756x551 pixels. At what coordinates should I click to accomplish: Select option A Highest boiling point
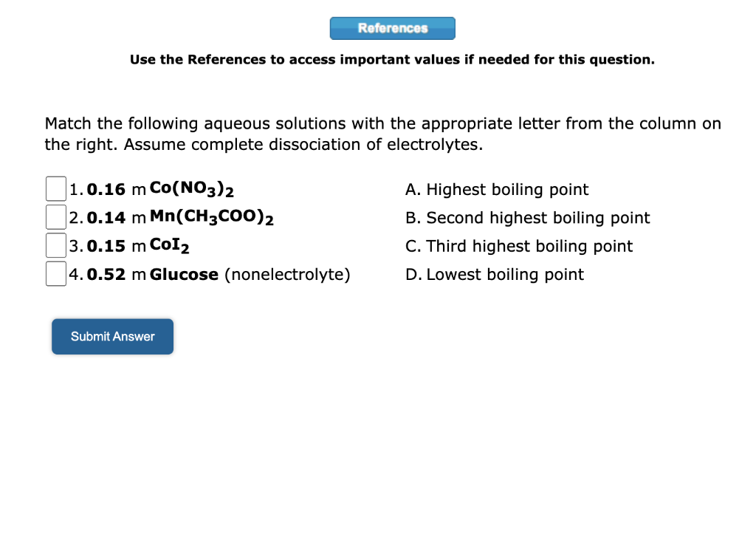496,190
